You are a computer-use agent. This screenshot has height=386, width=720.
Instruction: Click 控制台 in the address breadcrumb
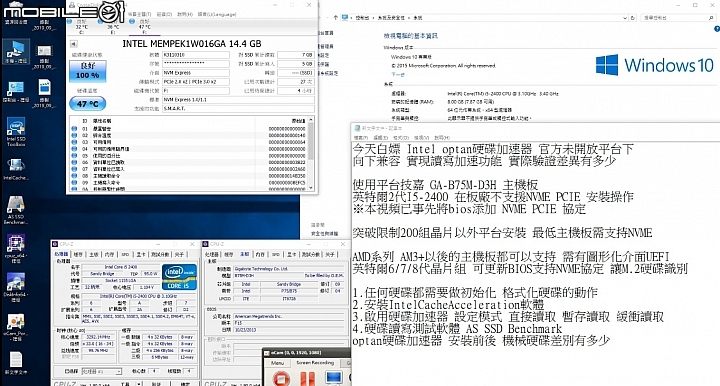362,17
